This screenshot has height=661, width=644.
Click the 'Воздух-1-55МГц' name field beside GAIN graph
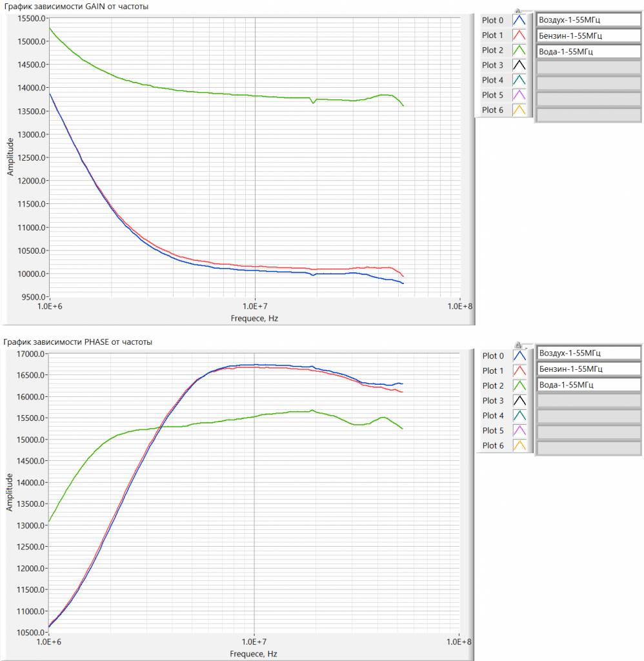589,19
